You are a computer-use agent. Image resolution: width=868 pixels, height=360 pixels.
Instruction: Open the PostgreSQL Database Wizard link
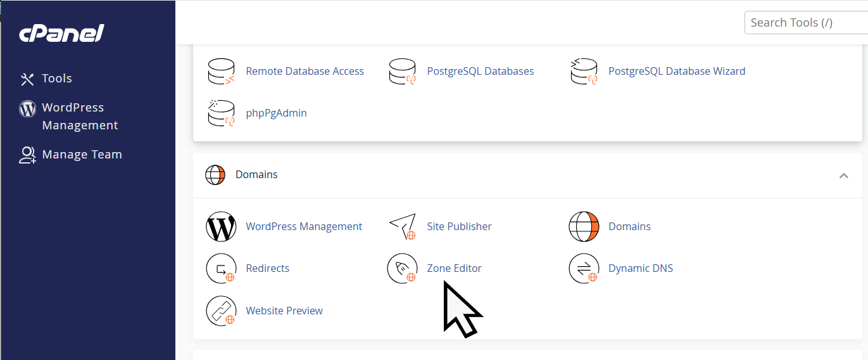click(677, 71)
